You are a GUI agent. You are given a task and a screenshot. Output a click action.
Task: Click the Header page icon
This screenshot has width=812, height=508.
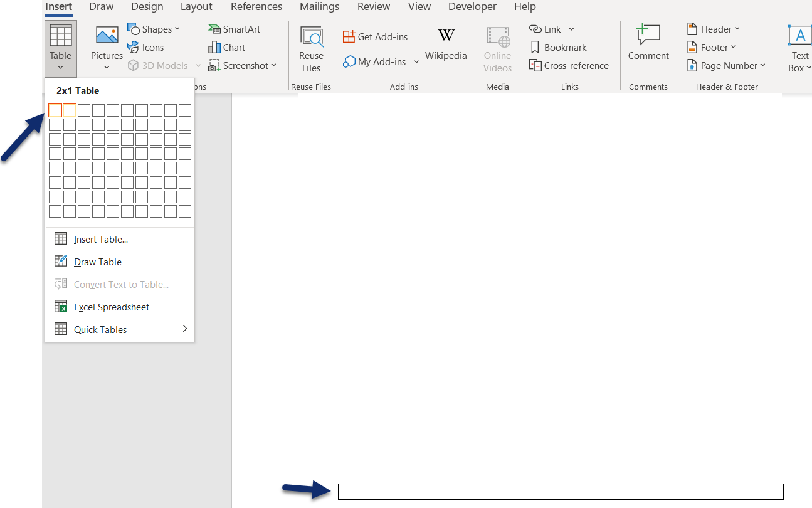click(x=692, y=29)
